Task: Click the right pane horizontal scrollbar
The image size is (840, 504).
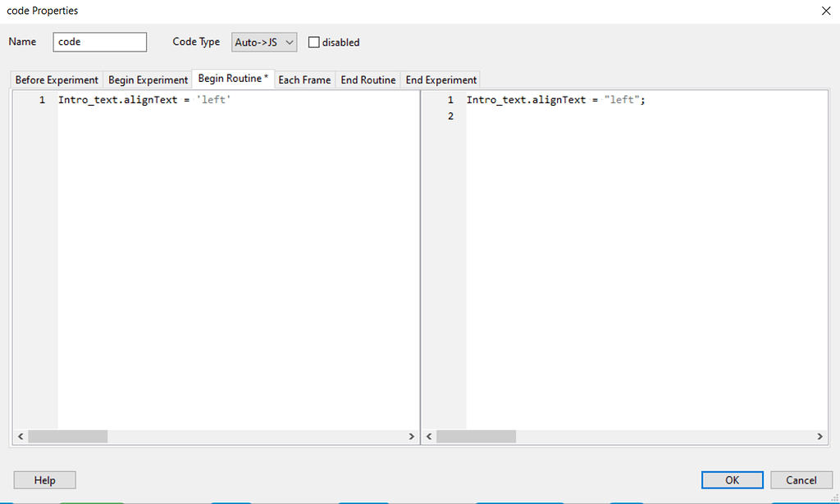Action: (x=476, y=437)
